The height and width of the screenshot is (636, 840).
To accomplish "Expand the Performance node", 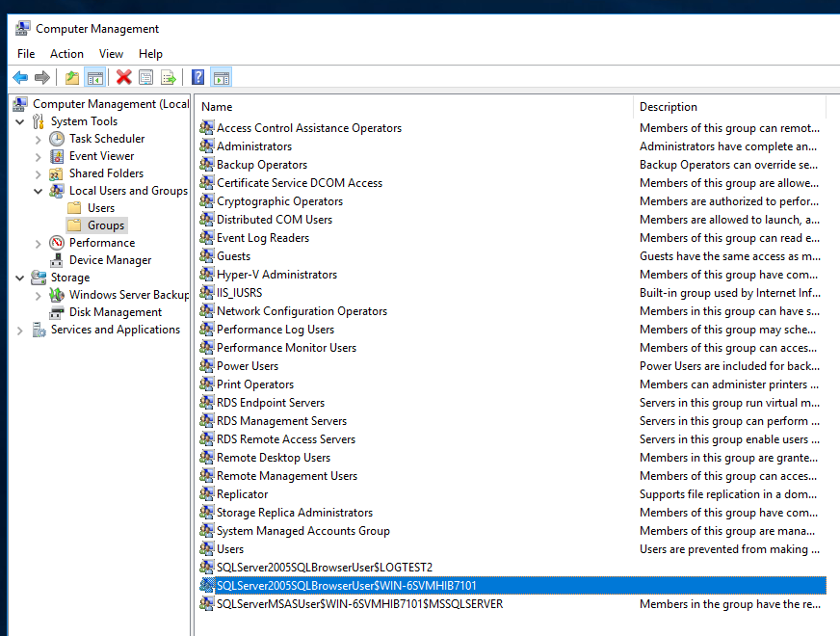I will click(x=38, y=244).
